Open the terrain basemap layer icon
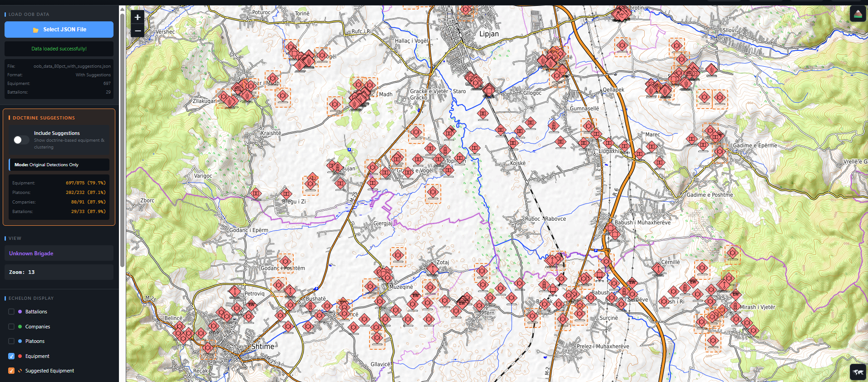Viewport: 868px width, 382px height. click(858, 14)
